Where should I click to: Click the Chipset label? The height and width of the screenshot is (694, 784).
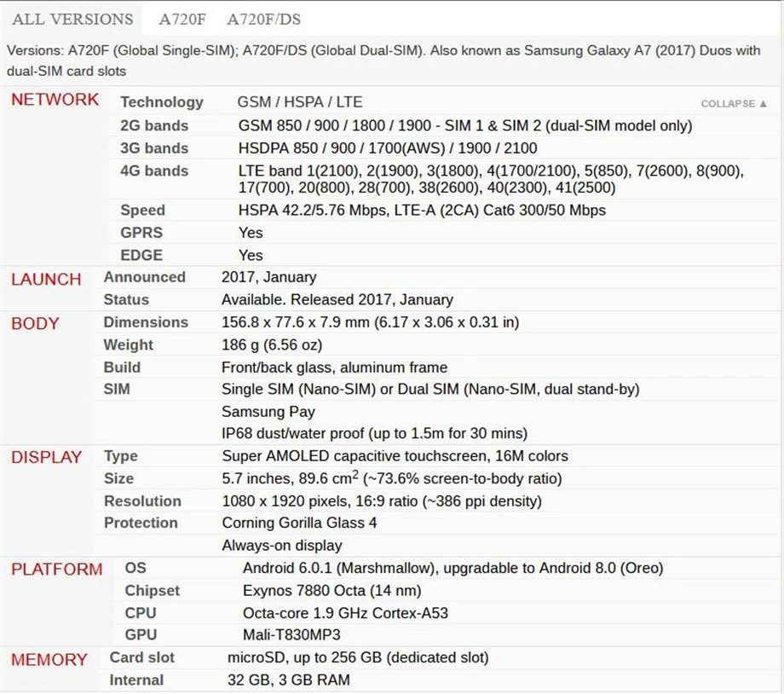pos(153,591)
